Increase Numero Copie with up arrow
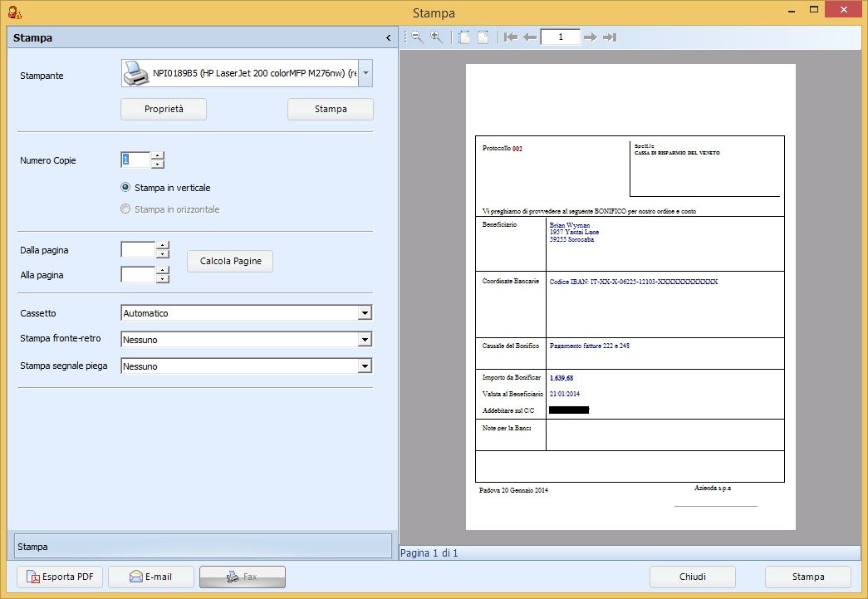The image size is (868, 599). point(158,155)
